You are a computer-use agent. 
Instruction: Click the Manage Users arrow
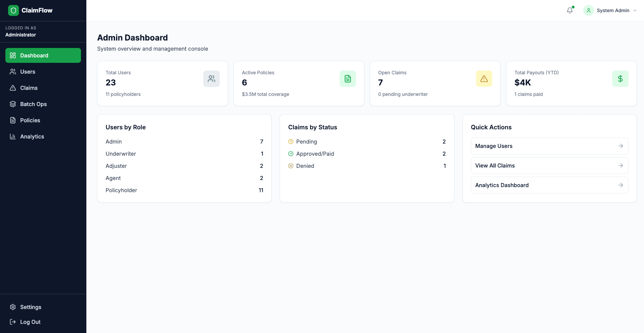[620, 146]
